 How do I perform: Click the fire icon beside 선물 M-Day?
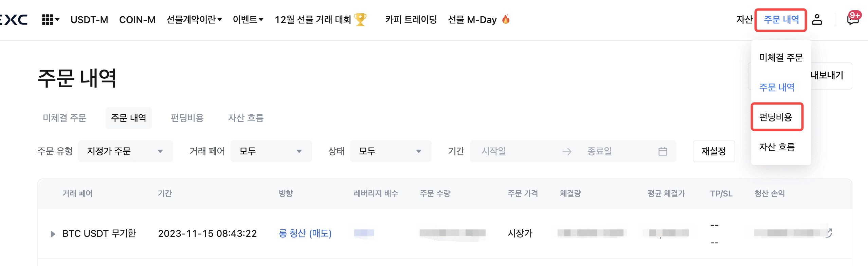(506, 20)
